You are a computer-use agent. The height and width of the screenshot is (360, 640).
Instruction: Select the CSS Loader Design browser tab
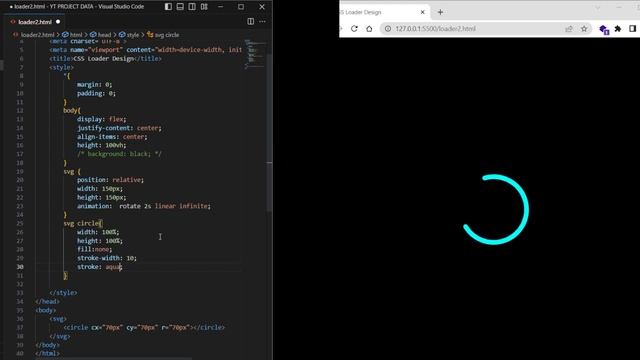384,12
